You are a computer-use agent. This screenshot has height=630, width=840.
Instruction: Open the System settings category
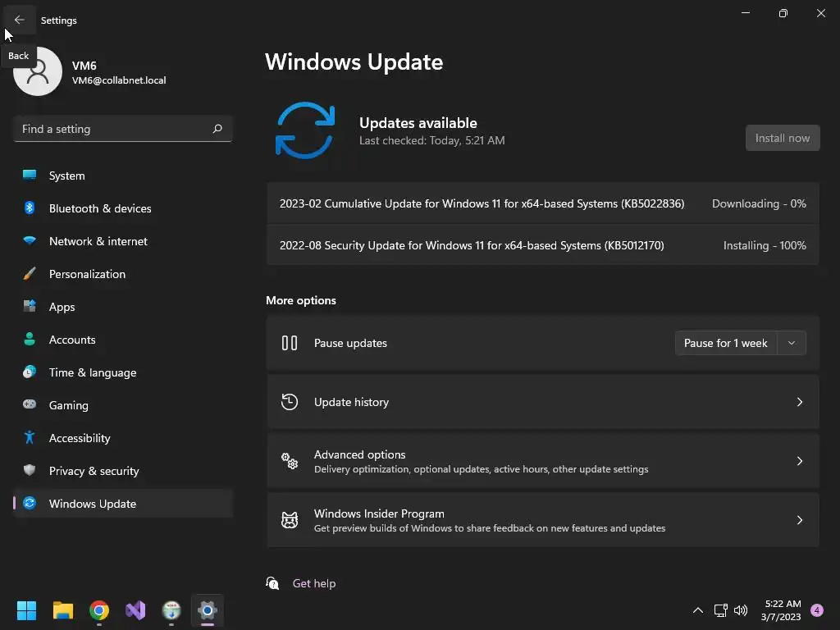pyautogui.click(x=123, y=176)
